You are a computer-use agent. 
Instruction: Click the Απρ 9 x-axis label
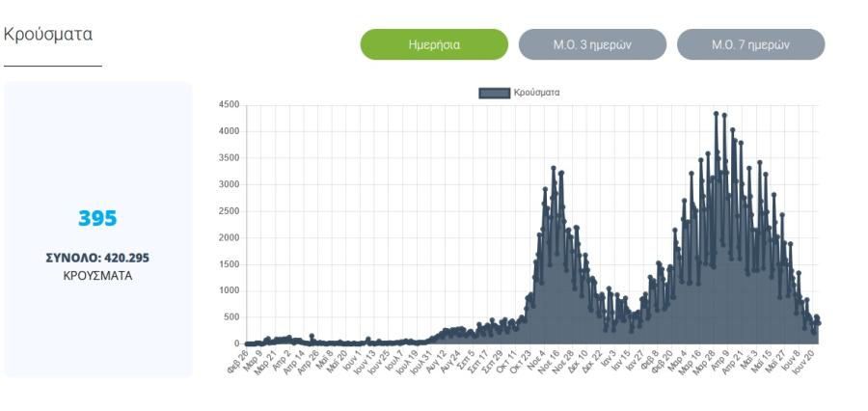(x=720, y=360)
